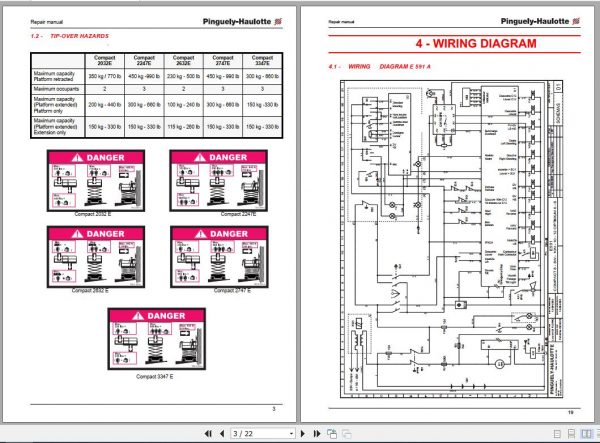Click the wiring diagram schematic on the right page
The image size is (600, 443).
point(452,239)
